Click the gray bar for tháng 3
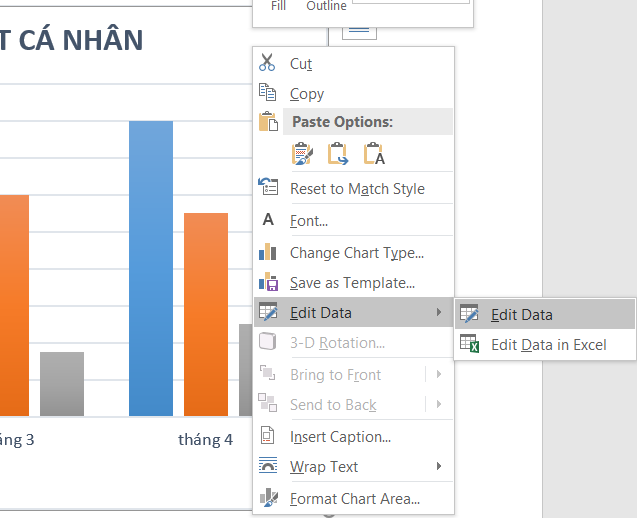The image size is (637, 518). tap(62, 384)
